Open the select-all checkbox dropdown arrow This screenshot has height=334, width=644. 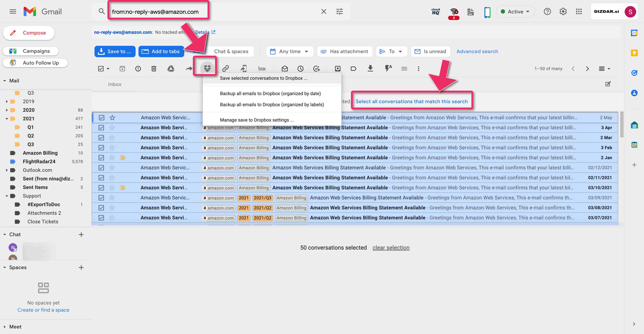(x=108, y=68)
